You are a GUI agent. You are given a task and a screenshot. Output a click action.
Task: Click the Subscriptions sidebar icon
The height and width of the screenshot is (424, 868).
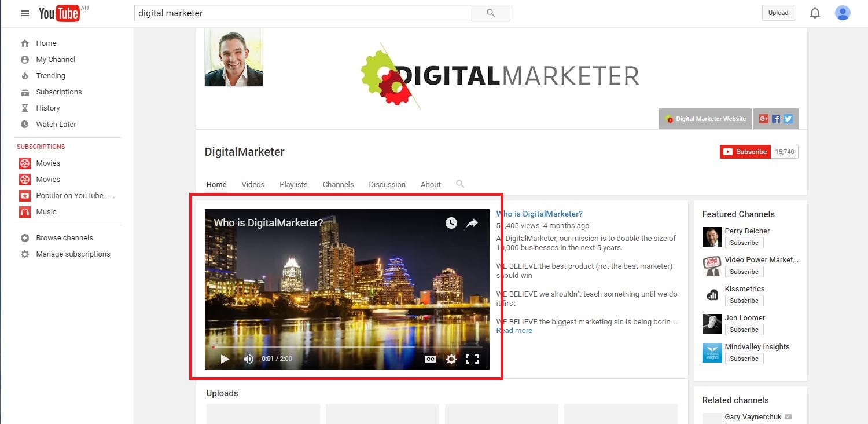point(25,92)
